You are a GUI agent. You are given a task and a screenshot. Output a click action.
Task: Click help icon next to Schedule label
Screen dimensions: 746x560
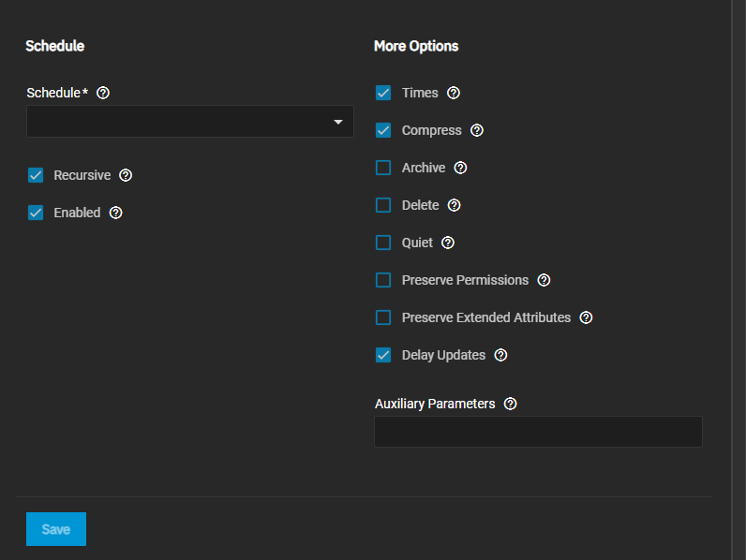103,93
